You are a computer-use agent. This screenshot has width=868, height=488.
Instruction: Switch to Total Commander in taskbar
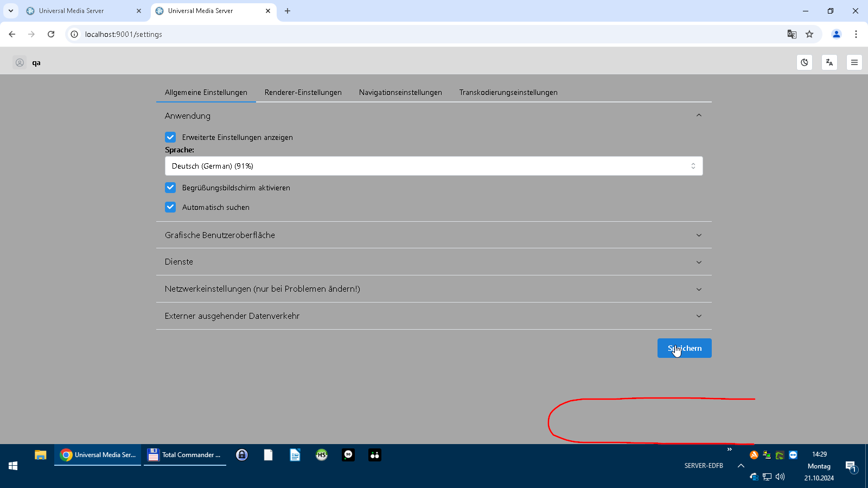[185, 455]
